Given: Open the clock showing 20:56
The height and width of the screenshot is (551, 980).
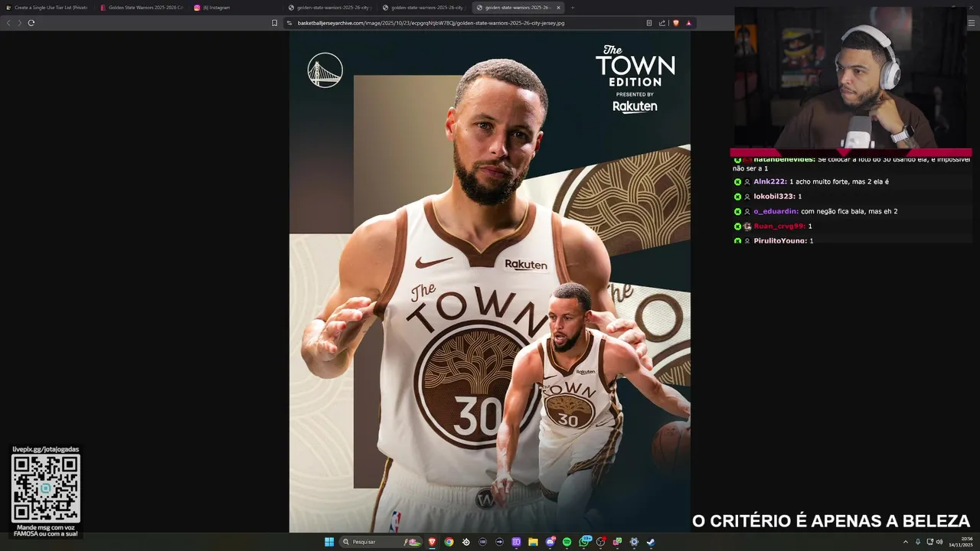Looking at the screenshot, I should click(961, 542).
